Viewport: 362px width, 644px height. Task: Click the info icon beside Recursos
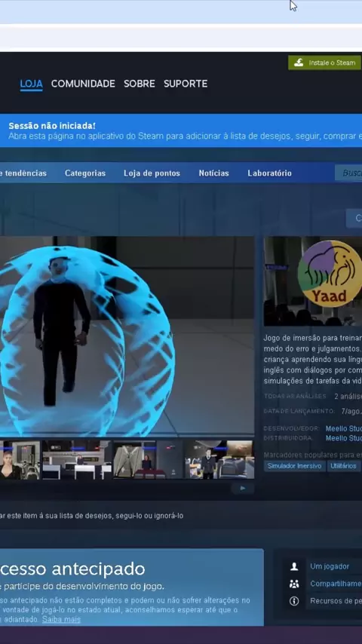(x=294, y=601)
